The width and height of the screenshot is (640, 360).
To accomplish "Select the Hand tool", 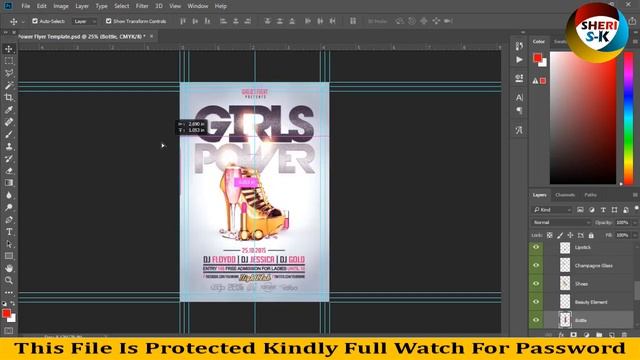I will tap(9, 268).
